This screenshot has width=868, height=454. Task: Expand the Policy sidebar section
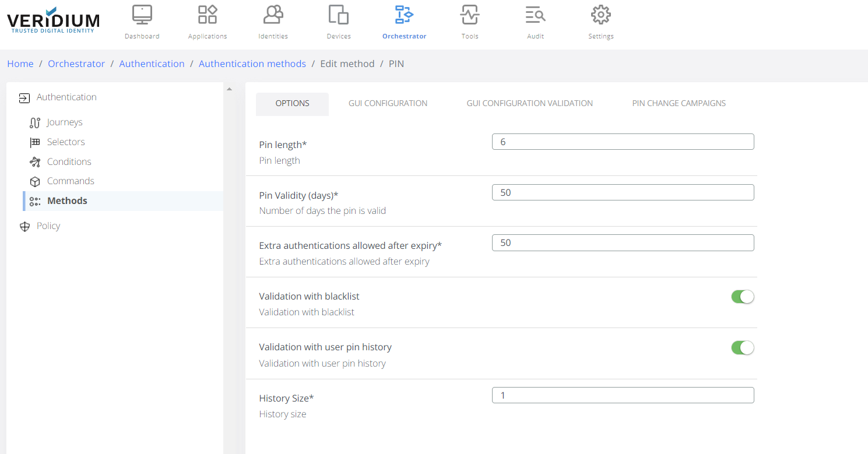point(48,226)
